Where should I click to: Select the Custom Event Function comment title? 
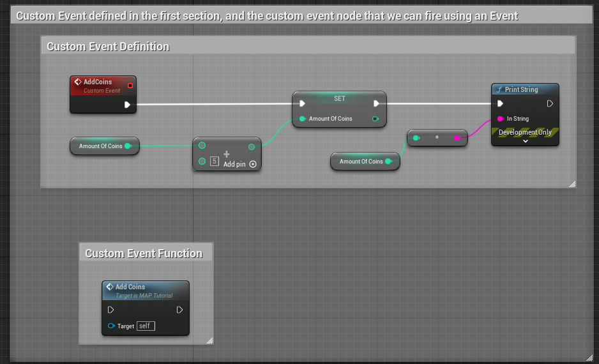[x=144, y=254]
